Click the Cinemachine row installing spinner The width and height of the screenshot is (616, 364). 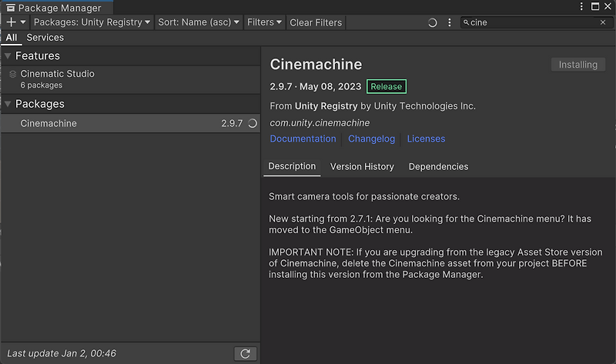pyautogui.click(x=253, y=123)
